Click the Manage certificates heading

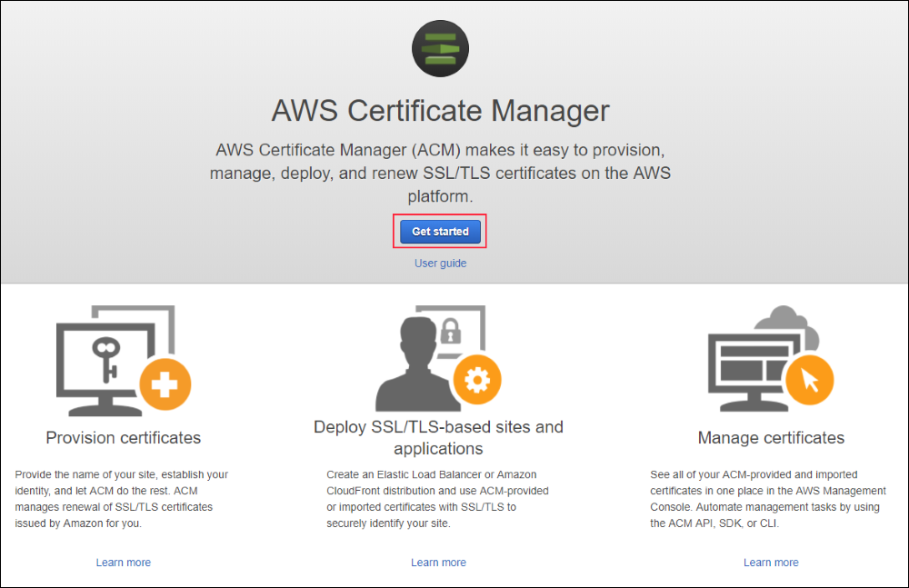(771, 438)
